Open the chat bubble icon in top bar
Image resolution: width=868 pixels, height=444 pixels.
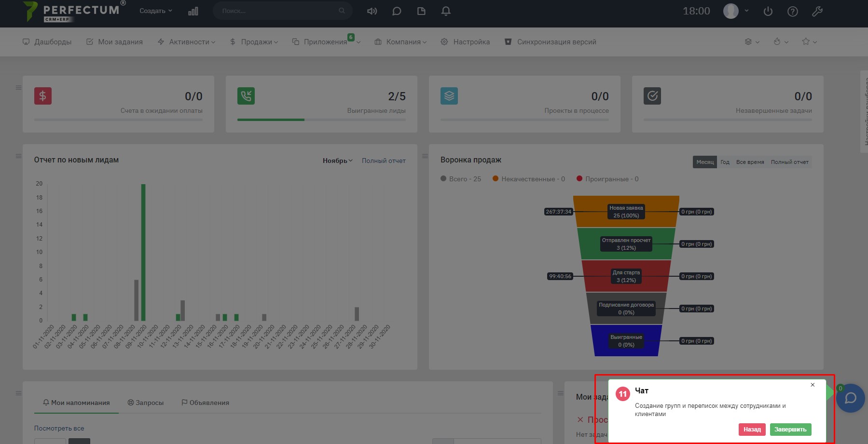[x=397, y=11]
